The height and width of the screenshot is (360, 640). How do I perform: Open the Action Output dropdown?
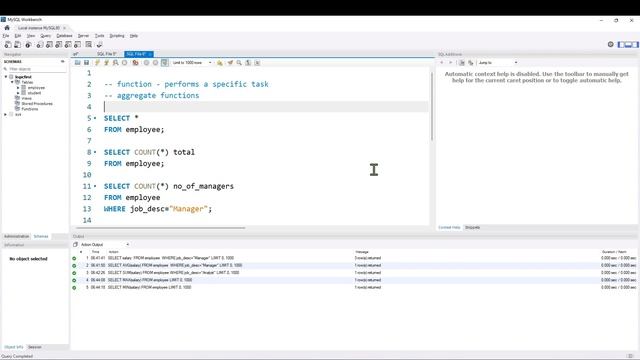click(104, 244)
